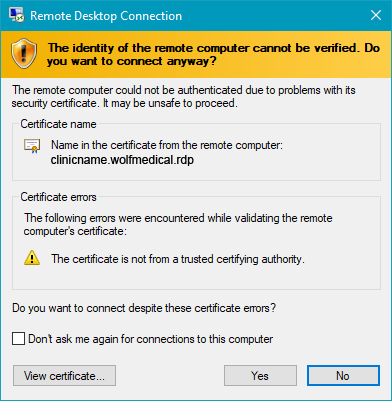Click the yellow warning triangle icon

tap(32, 258)
